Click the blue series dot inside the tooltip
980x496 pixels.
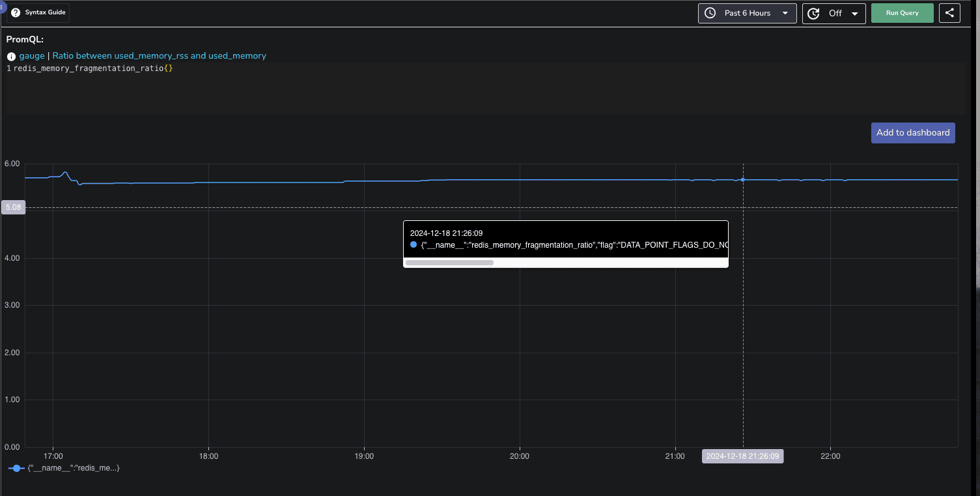coord(413,245)
